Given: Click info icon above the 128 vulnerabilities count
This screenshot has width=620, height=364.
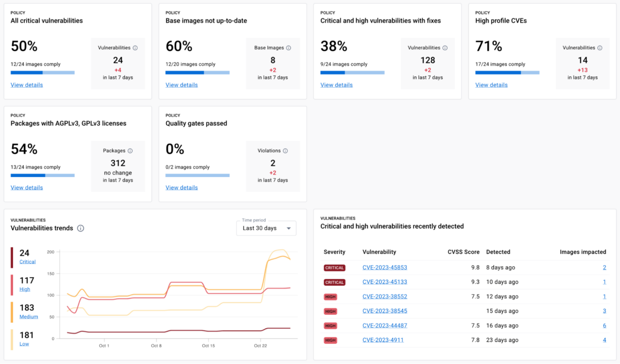Looking at the screenshot, I should (444, 47).
